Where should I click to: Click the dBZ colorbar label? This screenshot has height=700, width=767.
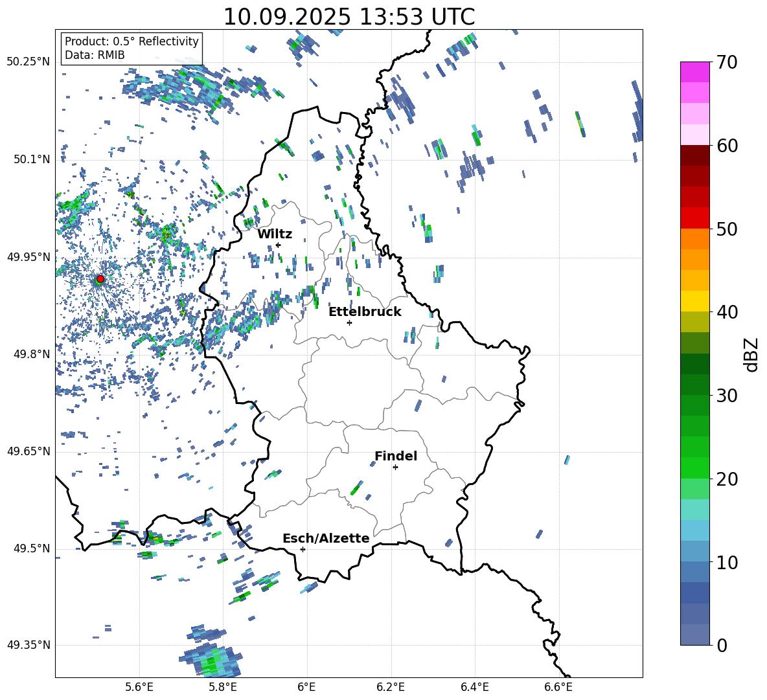pos(751,354)
